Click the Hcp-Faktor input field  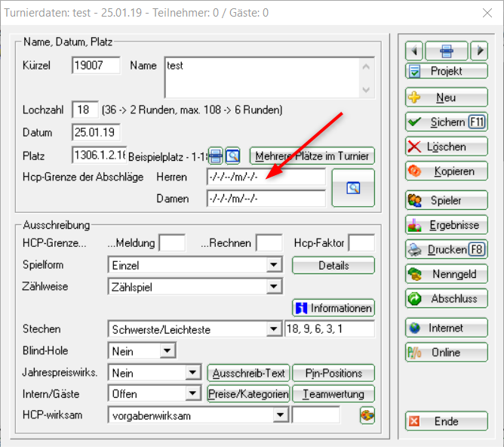361,243
